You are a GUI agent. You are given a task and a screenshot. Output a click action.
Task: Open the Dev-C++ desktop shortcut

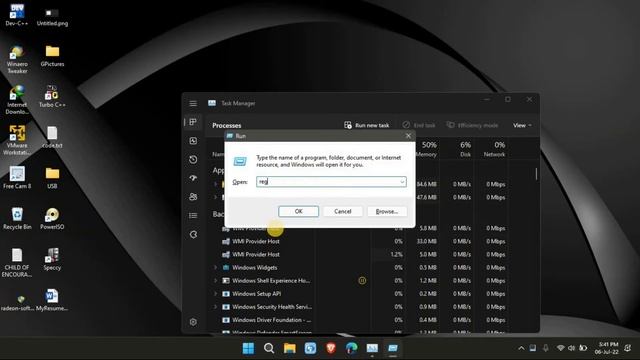(17, 15)
